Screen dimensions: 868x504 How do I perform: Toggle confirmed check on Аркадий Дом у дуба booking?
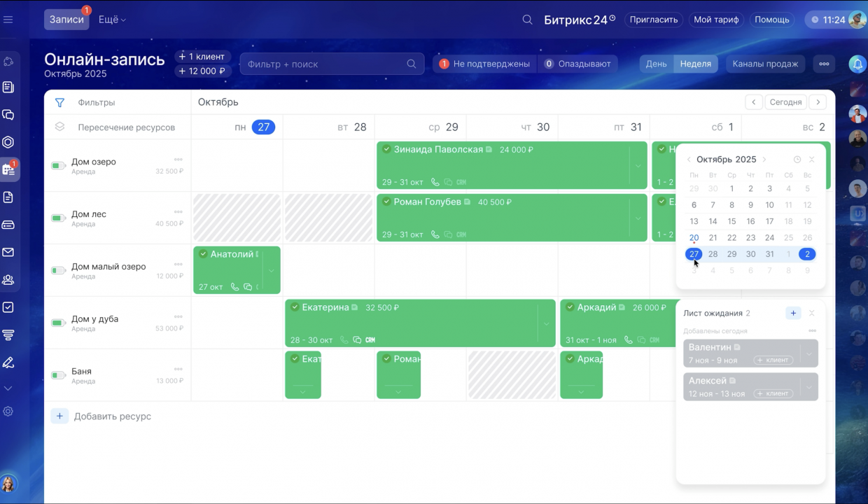tap(570, 307)
